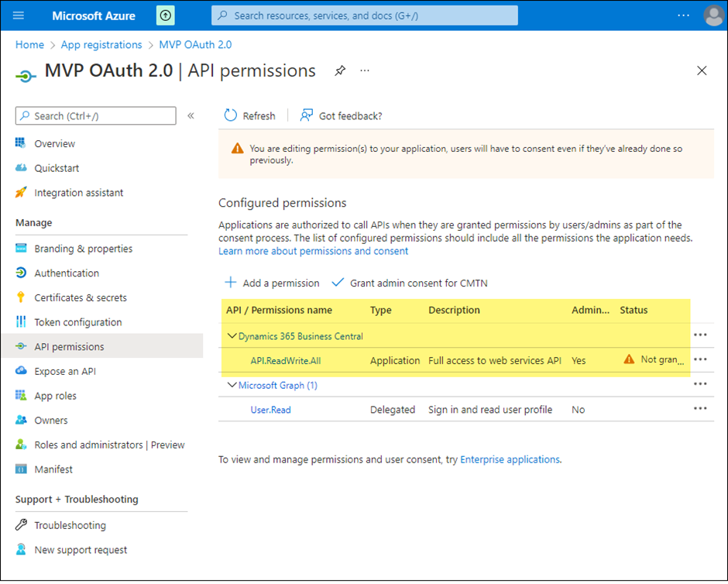
Task: Select the API permissions menu item
Action: tap(101, 347)
